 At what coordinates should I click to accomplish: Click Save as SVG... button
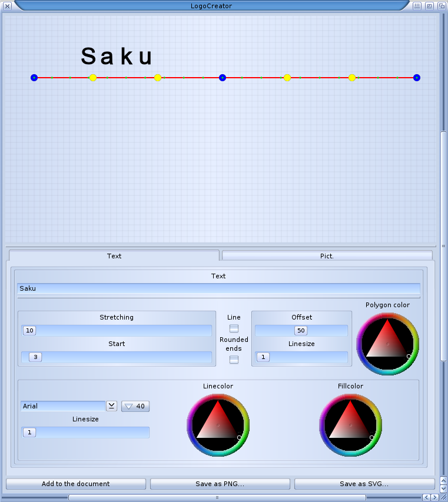pyautogui.click(x=364, y=484)
